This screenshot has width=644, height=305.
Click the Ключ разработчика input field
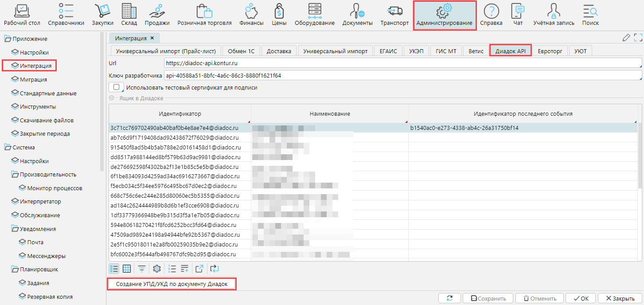(x=402, y=75)
